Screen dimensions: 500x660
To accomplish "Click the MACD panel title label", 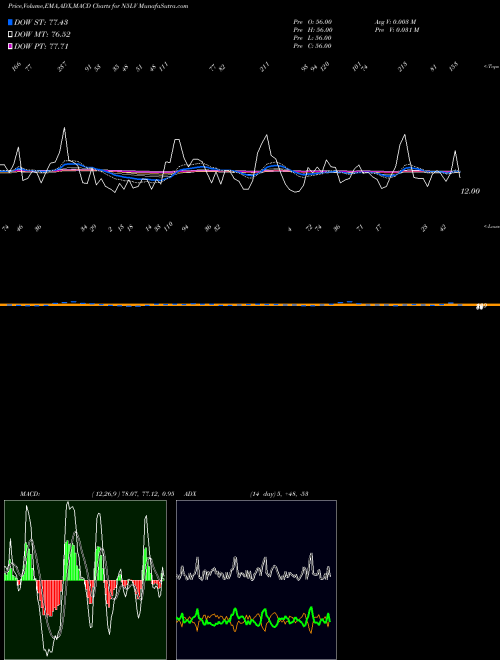I will (30, 494).
